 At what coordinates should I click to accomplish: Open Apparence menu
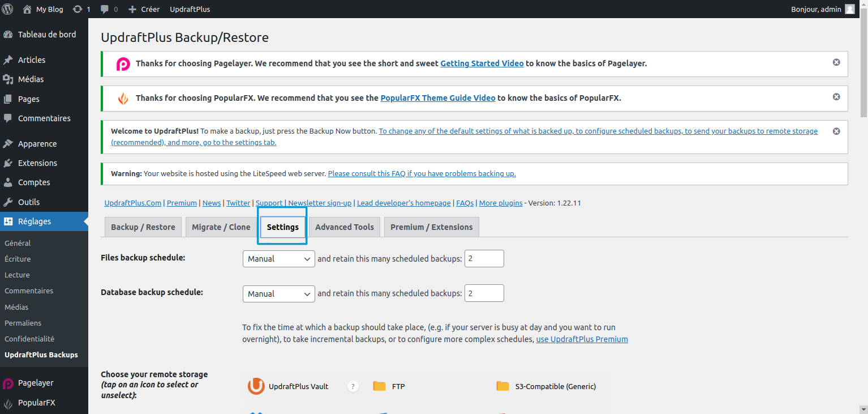point(44,144)
